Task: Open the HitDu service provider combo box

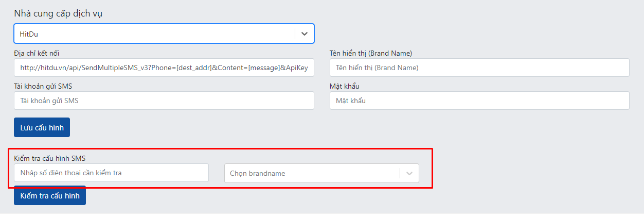Action: (x=164, y=34)
